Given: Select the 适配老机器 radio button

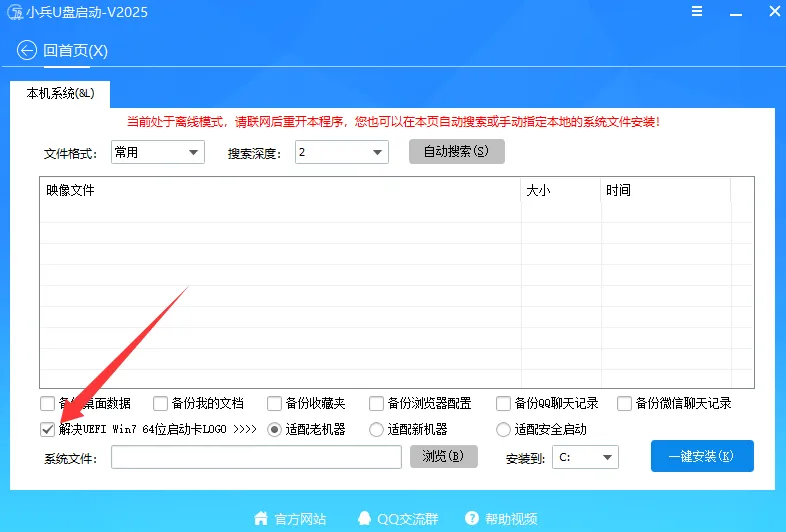Looking at the screenshot, I should point(274,430).
